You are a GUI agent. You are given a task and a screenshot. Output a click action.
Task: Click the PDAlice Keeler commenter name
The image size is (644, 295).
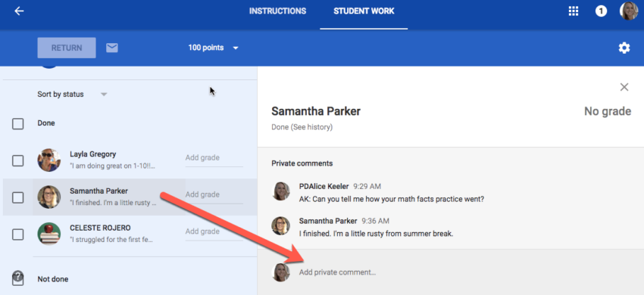tap(324, 187)
